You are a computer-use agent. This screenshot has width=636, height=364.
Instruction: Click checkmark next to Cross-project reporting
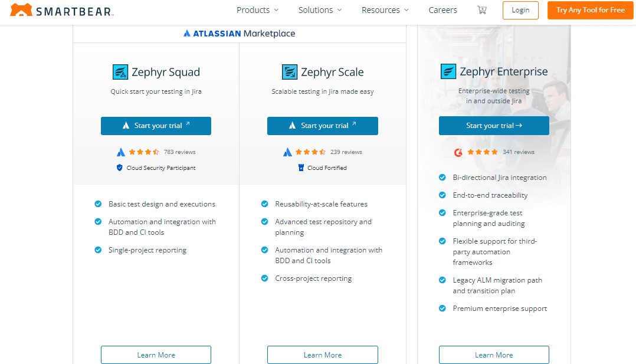click(265, 278)
